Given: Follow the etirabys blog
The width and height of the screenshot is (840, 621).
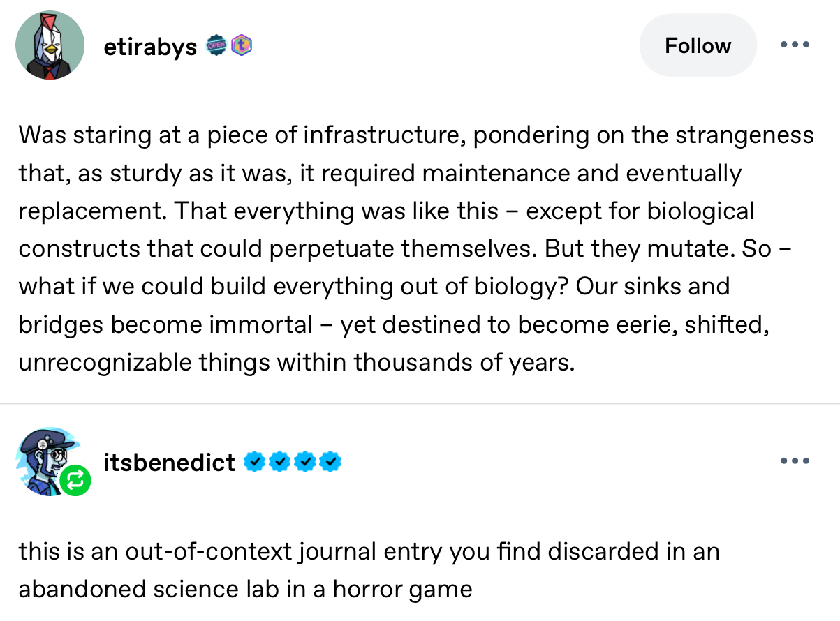Looking at the screenshot, I should click(698, 45).
